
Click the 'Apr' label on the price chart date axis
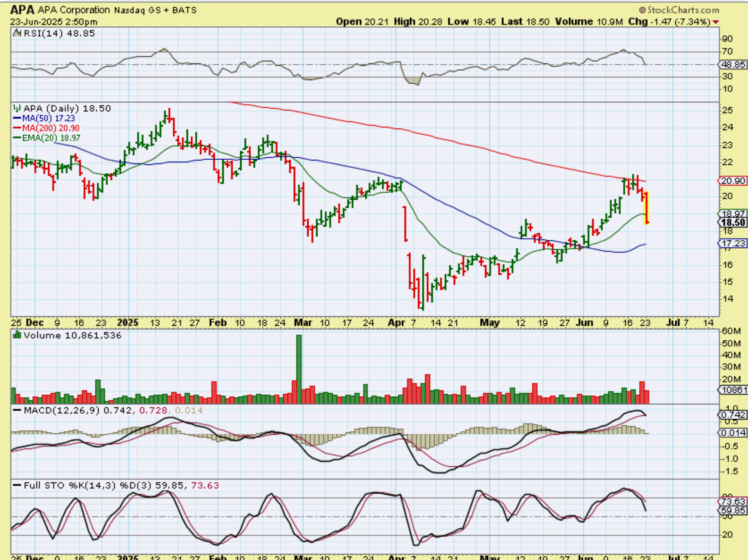tap(396, 322)
